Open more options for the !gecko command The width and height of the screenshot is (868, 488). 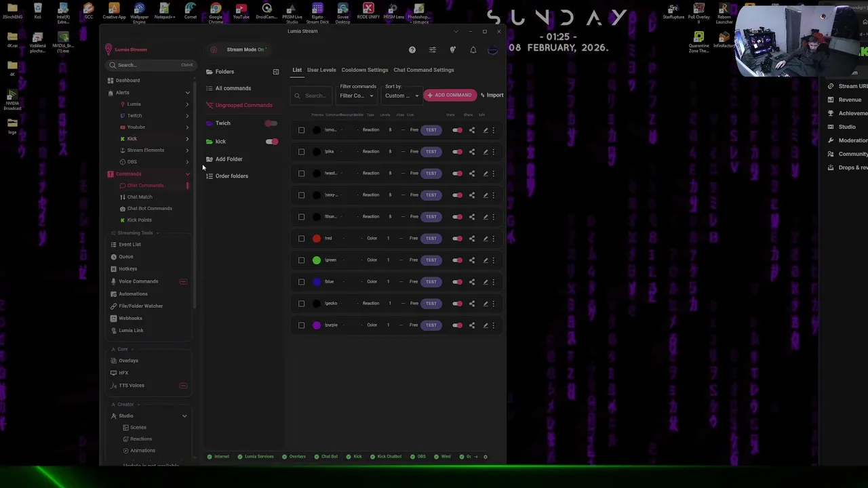pyautogui.click(x=493, y=303)
